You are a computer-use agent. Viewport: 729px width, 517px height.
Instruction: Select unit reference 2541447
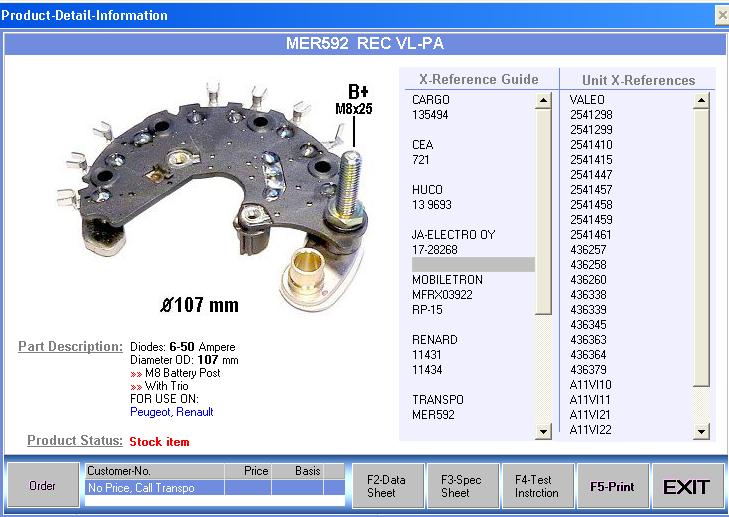[591, 175]
